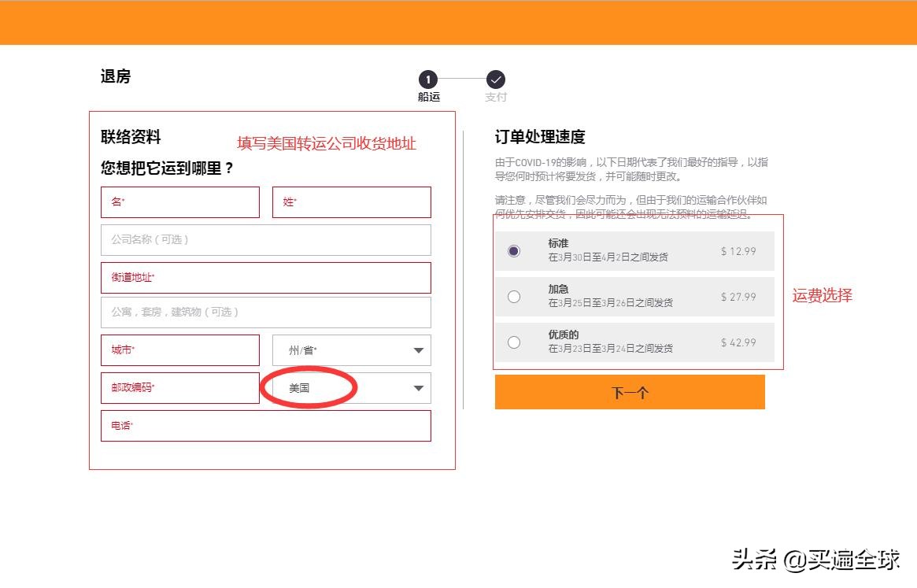Click the $12.99 shipping price row
The image size is (917, 588).
738,251
